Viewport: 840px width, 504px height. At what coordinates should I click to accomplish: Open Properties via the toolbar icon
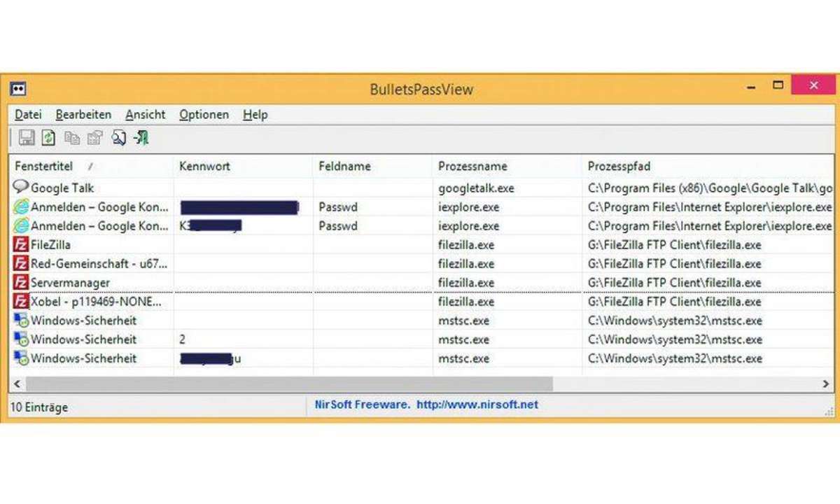click(x=94, y=138)
